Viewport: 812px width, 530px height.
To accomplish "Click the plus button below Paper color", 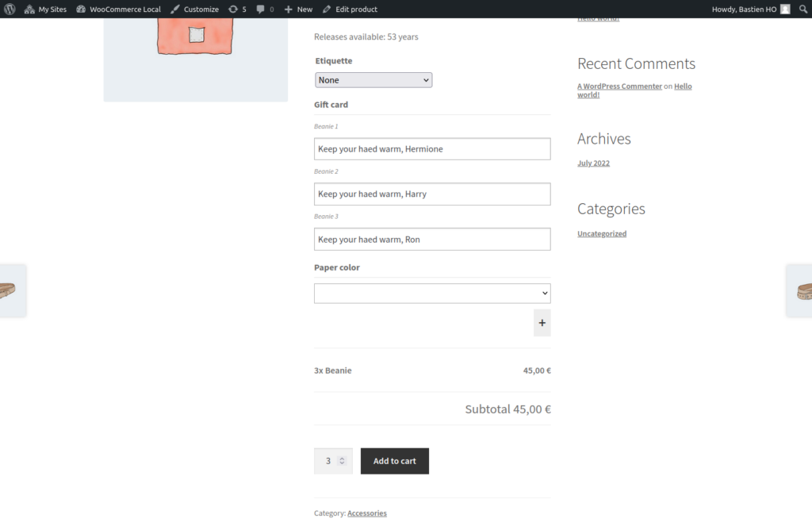I will click(542, 323).
